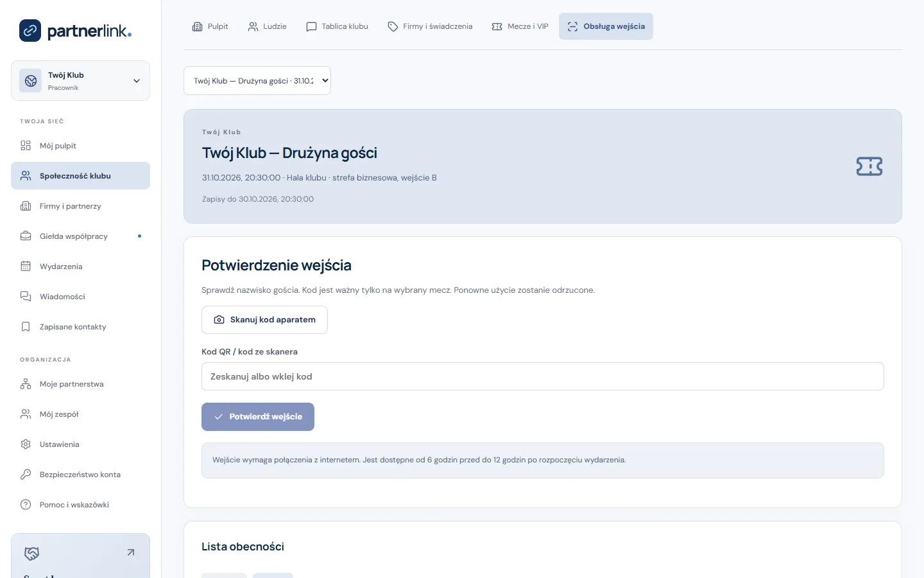The width and height of the screenshot is (924, 578).
Task: Open Mój zespół page
Action: [80, 414]
